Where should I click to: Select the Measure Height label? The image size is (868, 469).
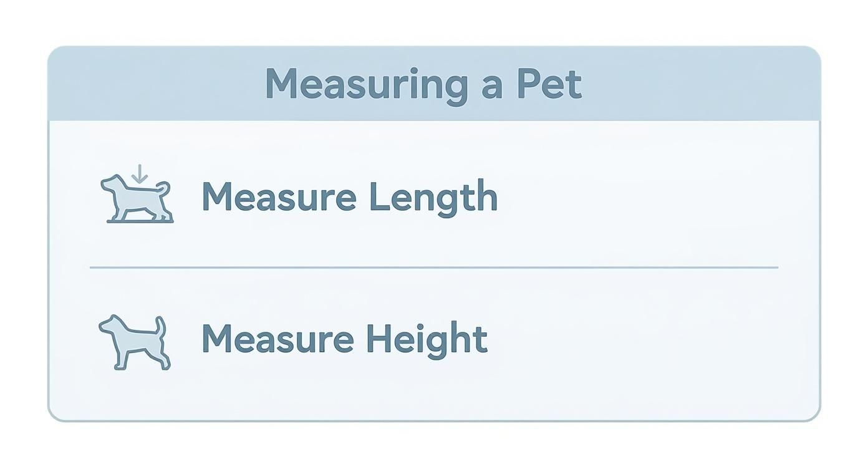[x=345, y=339]
